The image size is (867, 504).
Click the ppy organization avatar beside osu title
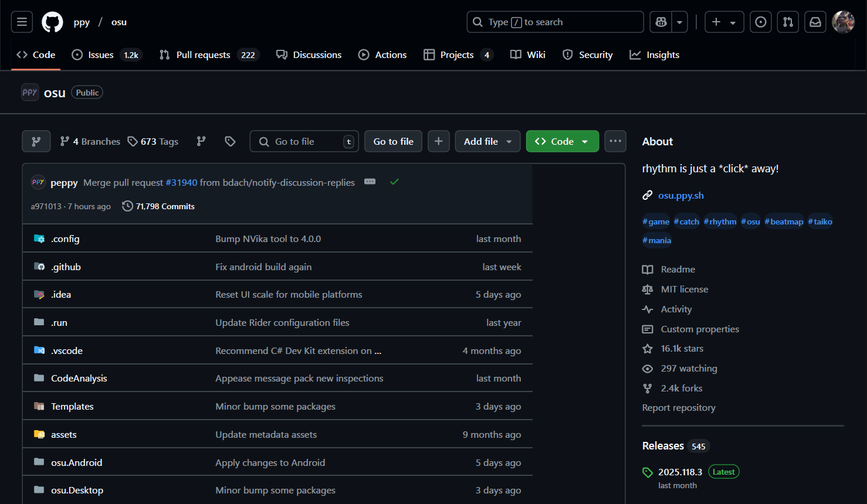click(x=30, y=93)
